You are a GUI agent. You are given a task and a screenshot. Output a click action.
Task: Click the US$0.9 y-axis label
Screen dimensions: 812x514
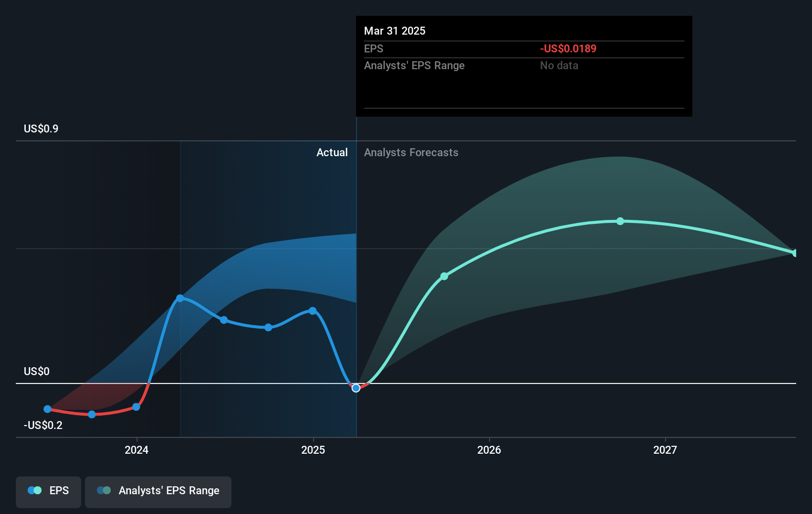tap(41, 129)
